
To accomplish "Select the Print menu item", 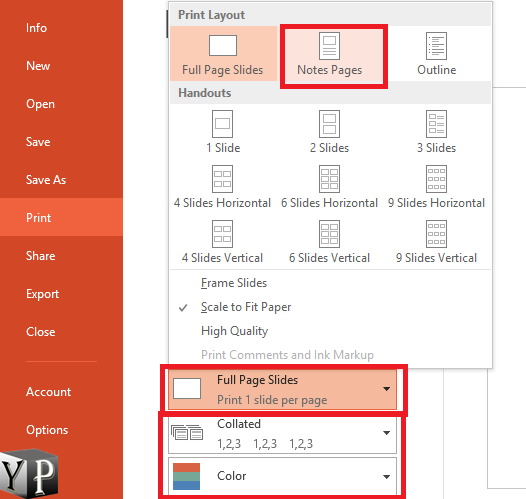I will click(x=61, y=218).
